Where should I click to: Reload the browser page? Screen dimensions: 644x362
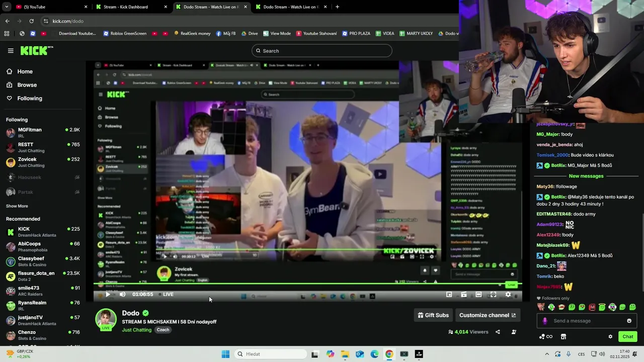[x=31, y=21]
